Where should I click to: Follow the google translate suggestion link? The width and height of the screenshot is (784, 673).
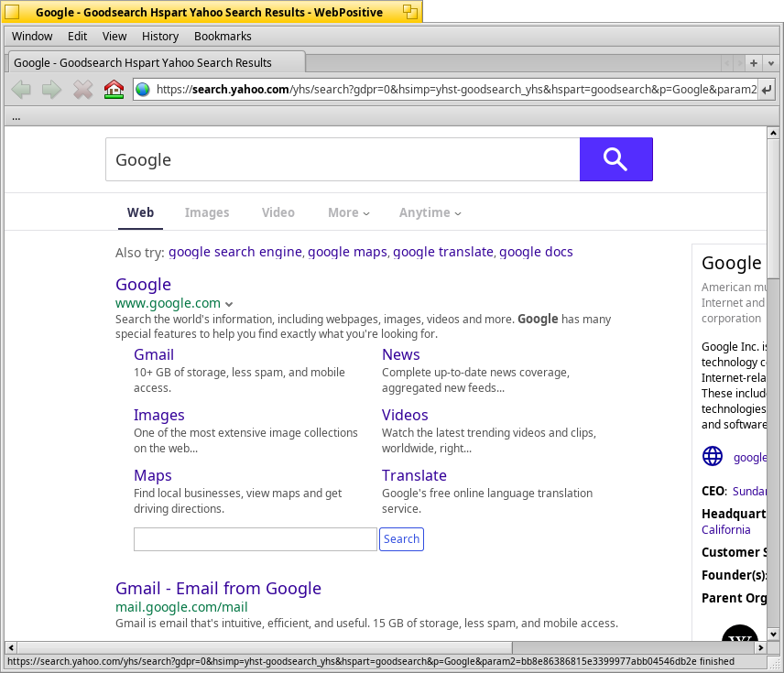point(443,252)
